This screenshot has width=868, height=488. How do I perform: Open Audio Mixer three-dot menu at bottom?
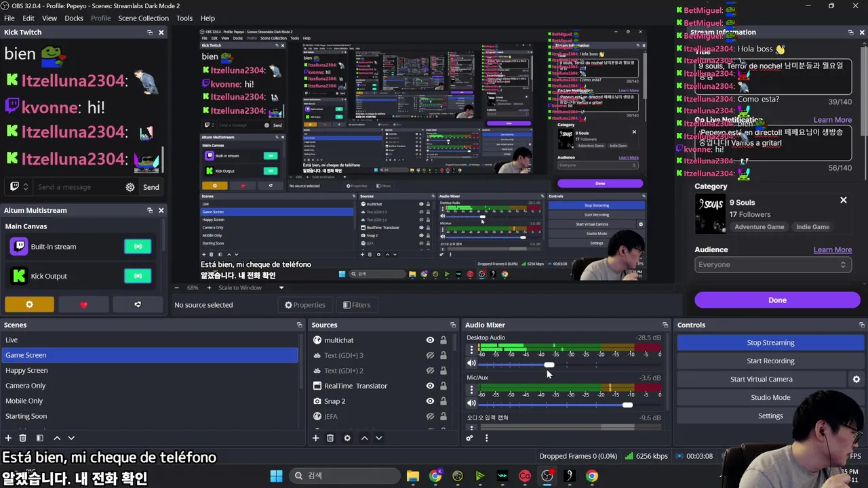click(x=486, y=439)
